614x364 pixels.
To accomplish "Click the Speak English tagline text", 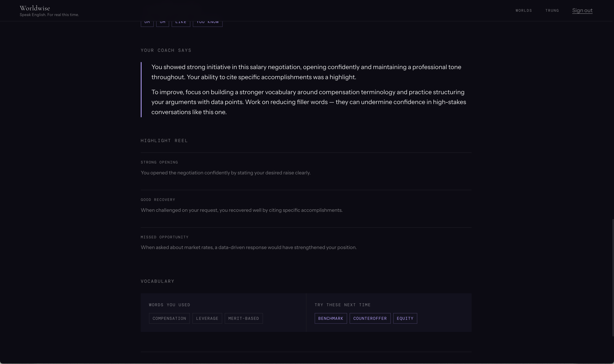I will pyautogui.click(x=49, y=15).
